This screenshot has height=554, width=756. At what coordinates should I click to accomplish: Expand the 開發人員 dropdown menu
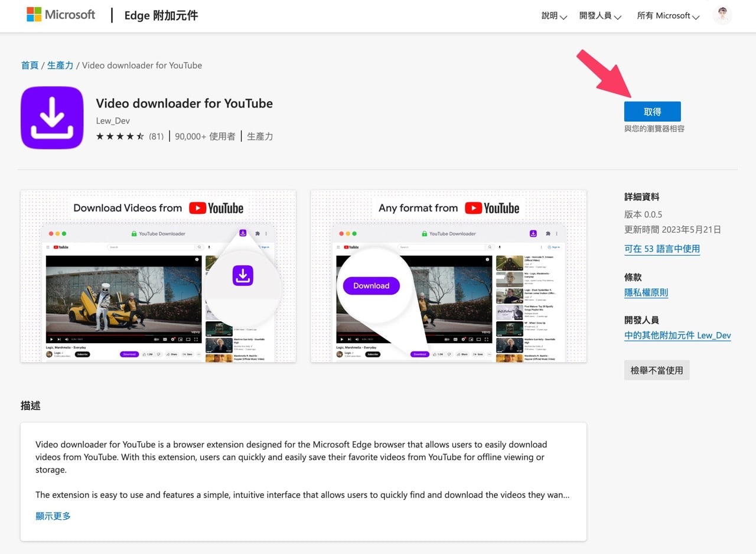click(x=600, y=16)
